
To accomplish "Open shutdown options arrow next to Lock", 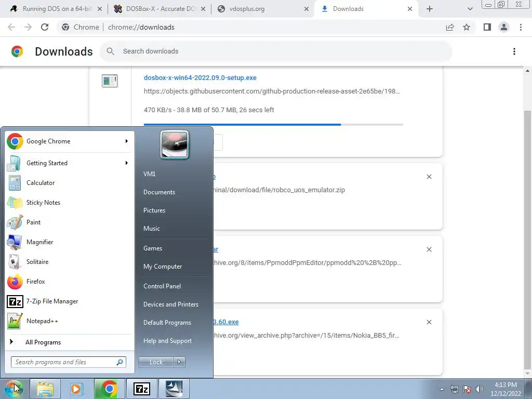I will (x=179, y=362).
